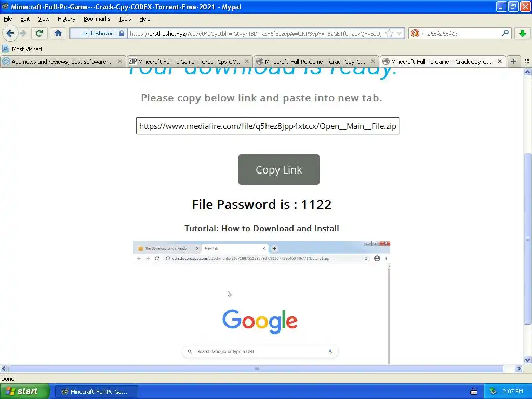Viewport: 532px width, 399px height.
Task: Click the address bar URL field
Action: [256, 33]
